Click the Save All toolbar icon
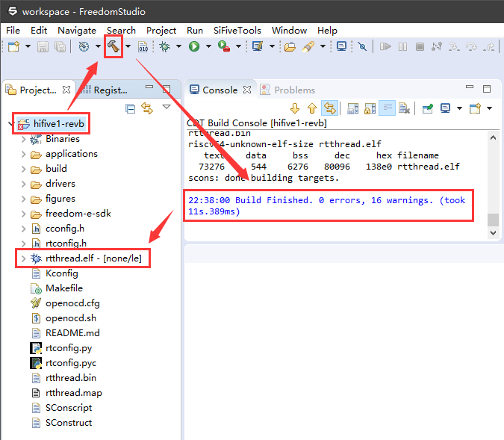This screenshot has height=440, width=504. (x=60, y=47)
